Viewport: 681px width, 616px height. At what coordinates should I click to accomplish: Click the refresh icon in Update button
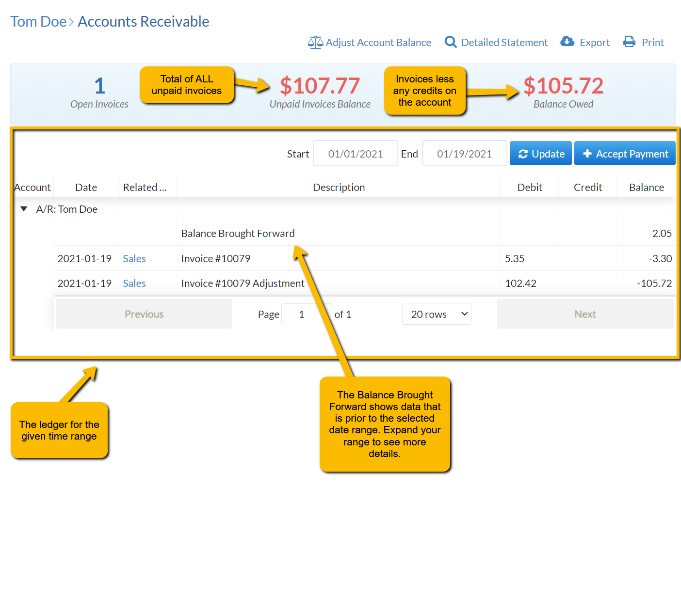click(523, 154)
